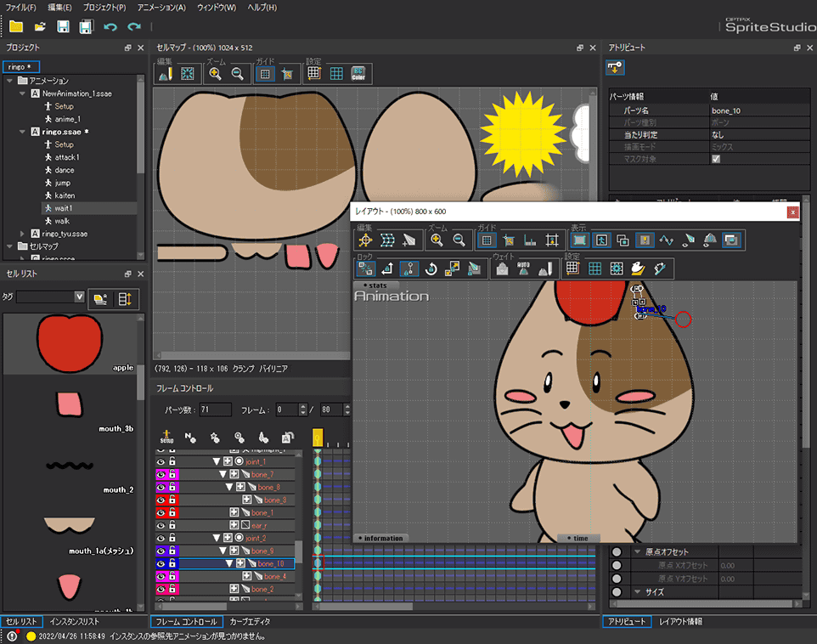The width and height of the screenshot is (817, 644).
Task: Click the Setup mode icon in frame control
Action: coord(166,437)
